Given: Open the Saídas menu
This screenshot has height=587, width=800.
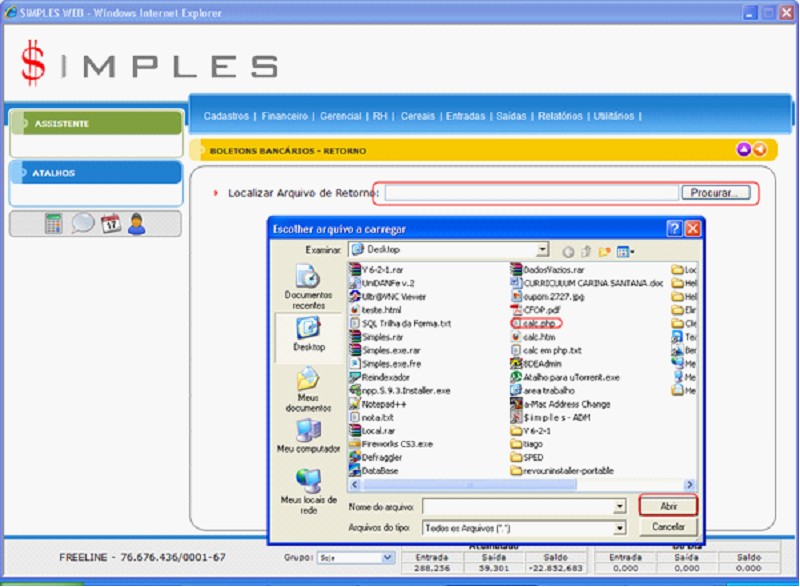Looking at the screenshot, I should point(511,116).
